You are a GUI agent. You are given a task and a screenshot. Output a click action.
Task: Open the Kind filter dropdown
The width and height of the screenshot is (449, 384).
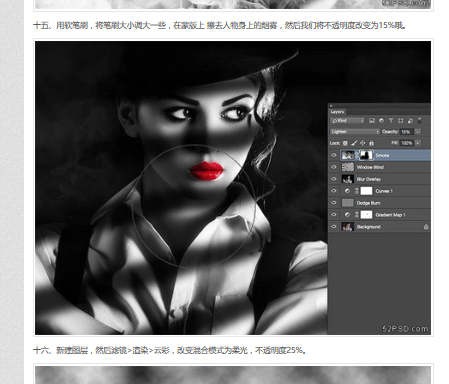[347, 121]
